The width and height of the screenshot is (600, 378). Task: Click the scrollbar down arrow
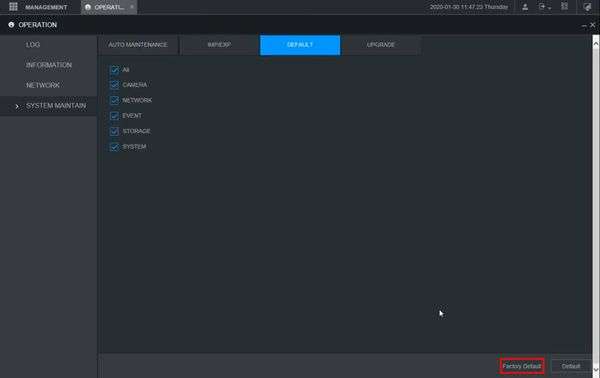[x=596, y=370]
